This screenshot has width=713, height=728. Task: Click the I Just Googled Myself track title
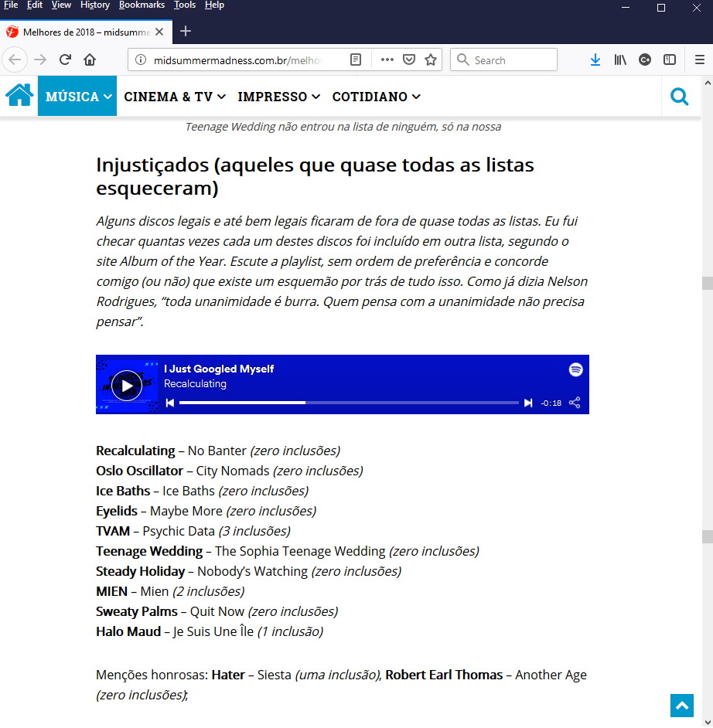tap(219, 369)
